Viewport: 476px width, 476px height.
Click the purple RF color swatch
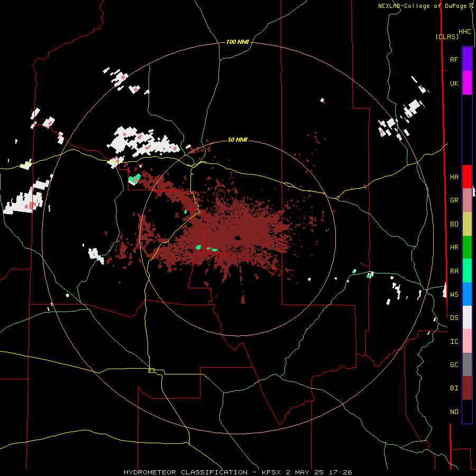[467, 59]
